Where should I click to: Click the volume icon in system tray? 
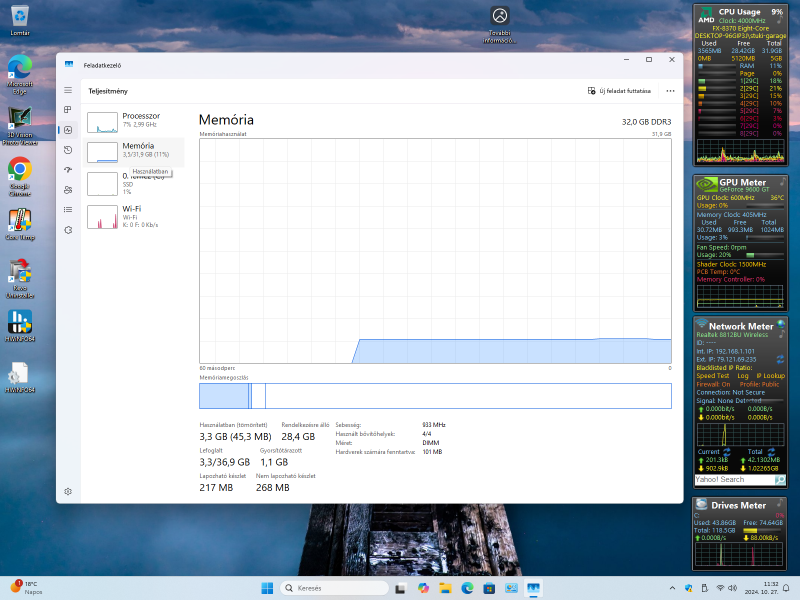[x=733, y=588]
